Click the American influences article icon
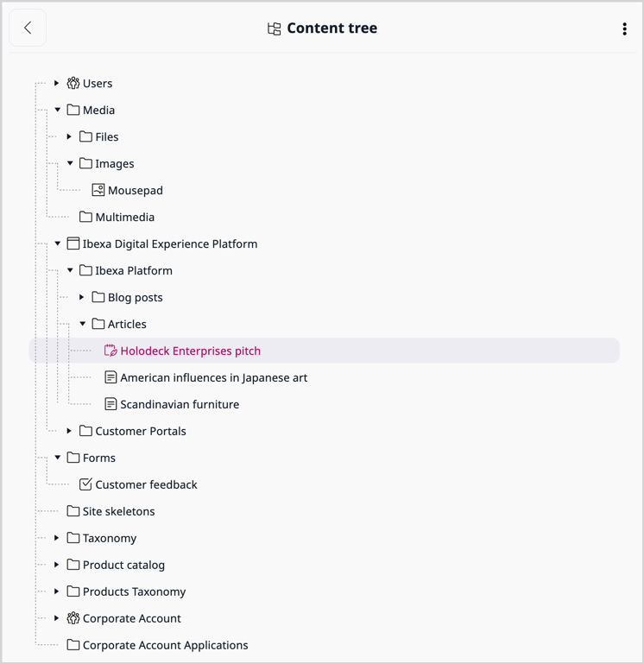 (110, 377)
